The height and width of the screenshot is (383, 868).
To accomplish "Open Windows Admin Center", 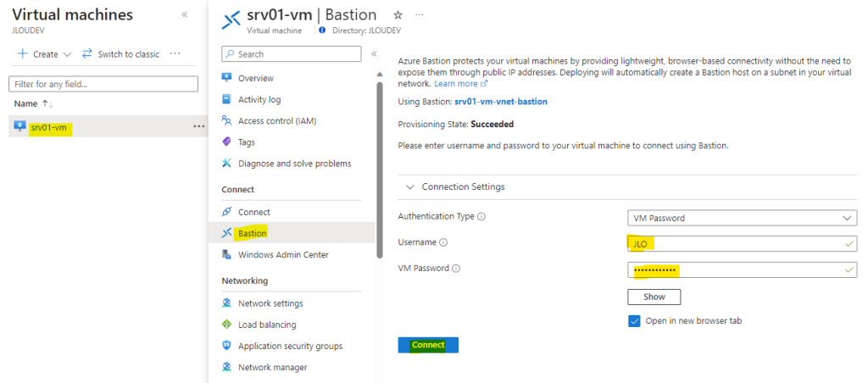I will 283,254.
